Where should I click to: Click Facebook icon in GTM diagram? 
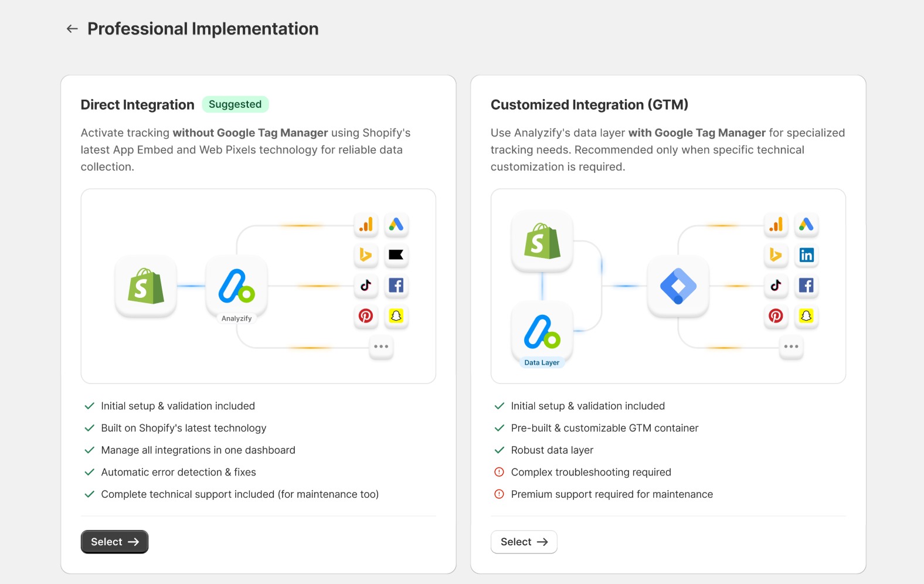[x=806, y=286]
